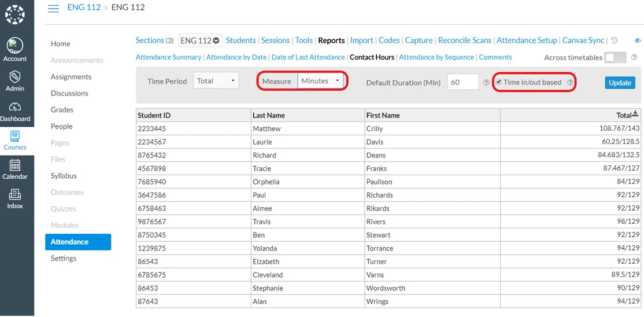Open Modules in course navigation
Image resolution: width=644 pixels, height=317 pixels.
[65, 225]
